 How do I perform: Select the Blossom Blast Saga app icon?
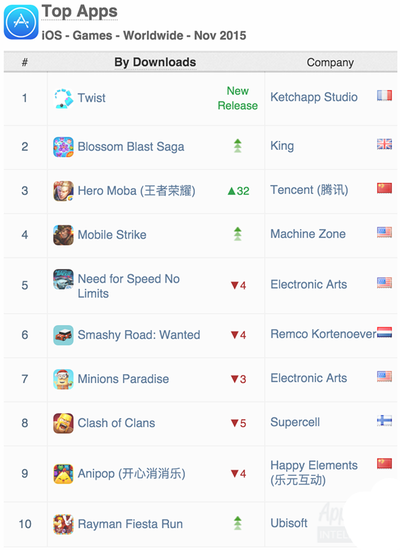pos(64,147)
